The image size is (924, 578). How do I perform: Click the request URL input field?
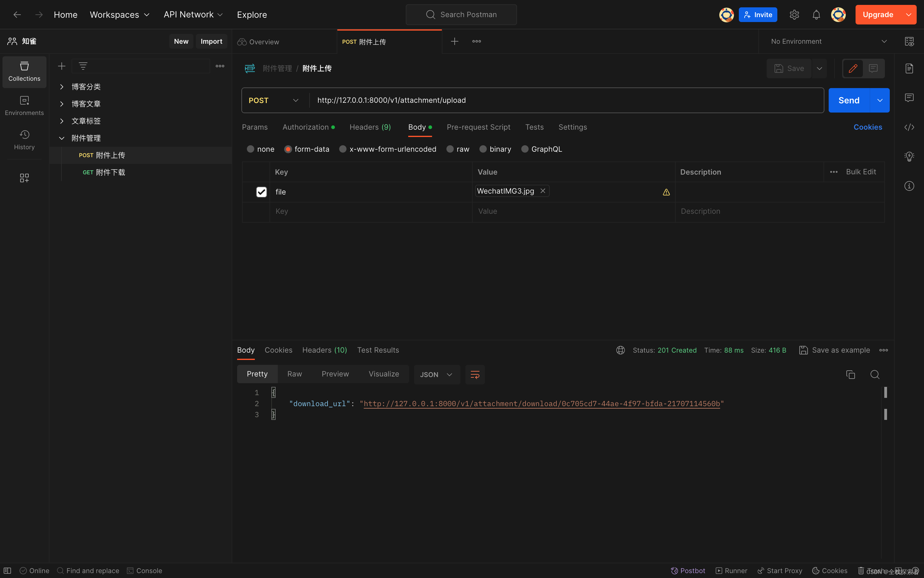click(x=566, y=100)
